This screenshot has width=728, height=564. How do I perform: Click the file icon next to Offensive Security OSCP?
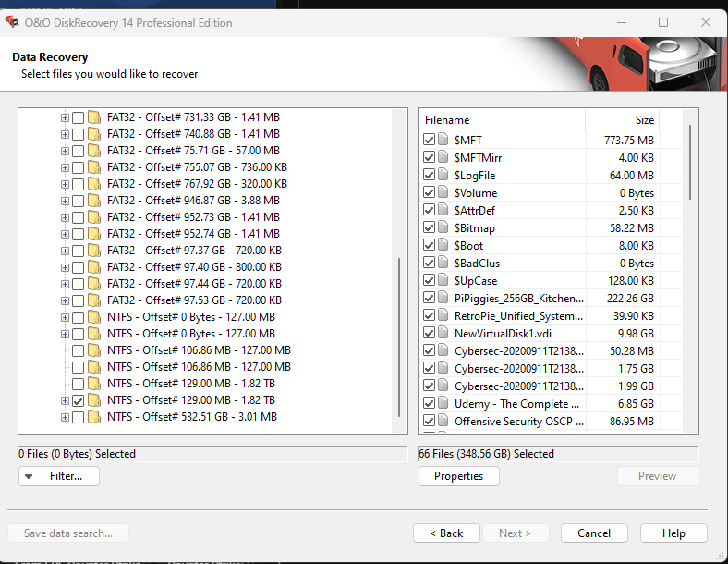click(443, 421)
